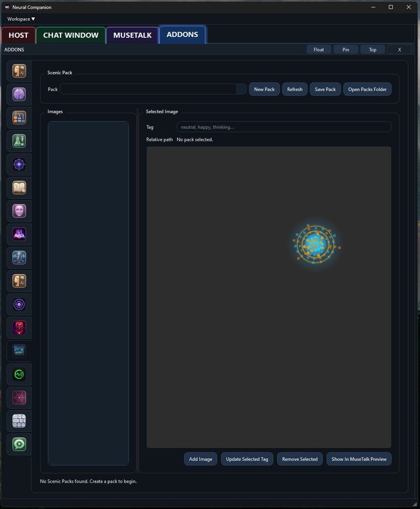Screen dimensions: 420x509
Task: Open the purple dotted-ring orb addon icon
Action: click(19, 304)
